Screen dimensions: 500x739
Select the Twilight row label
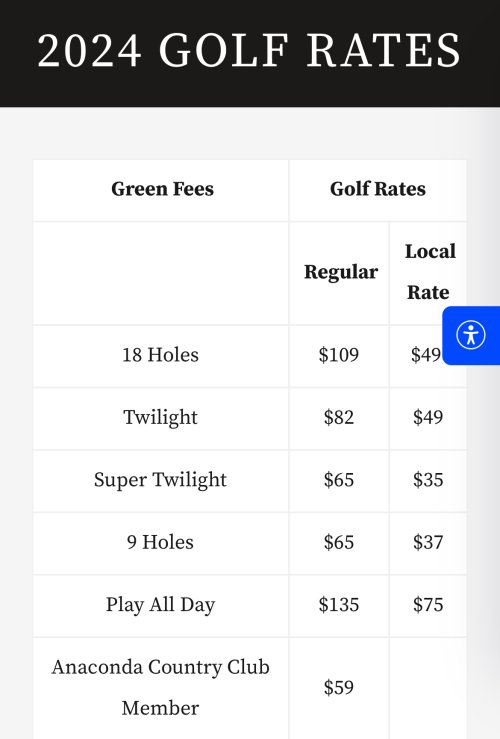[x=160, y=418]
